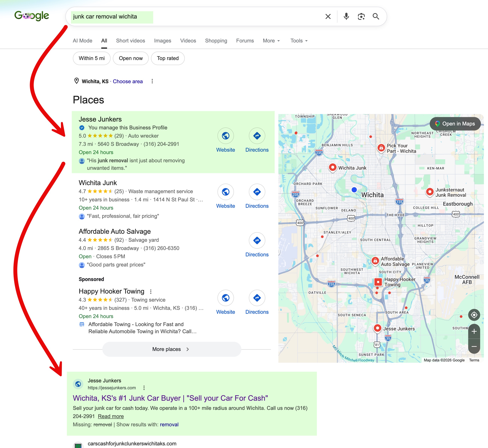Open the Happy Hooker Towing sponsored listing title
Viewport: 488px width, 448px height.
[x=111, y=291]
